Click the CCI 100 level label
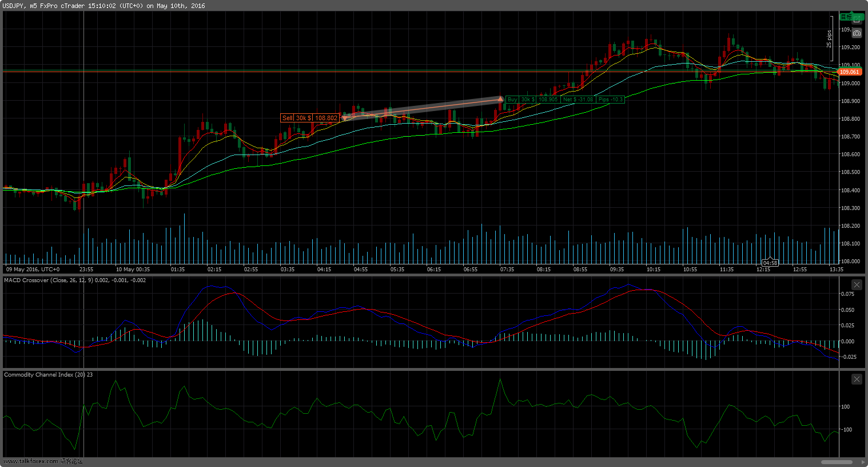Viewport: 868px width, 467px height. pos(845,407)
